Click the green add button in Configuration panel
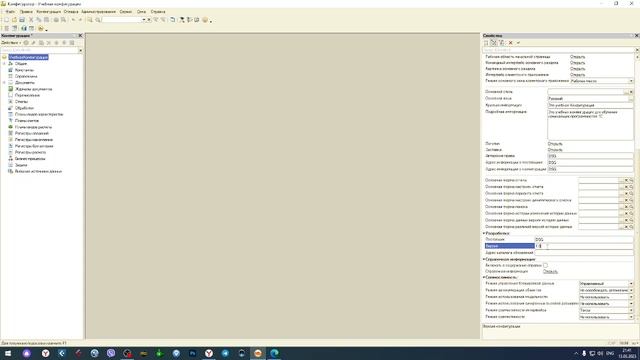Viewport: 640px width, 360px height. [26, 42]
